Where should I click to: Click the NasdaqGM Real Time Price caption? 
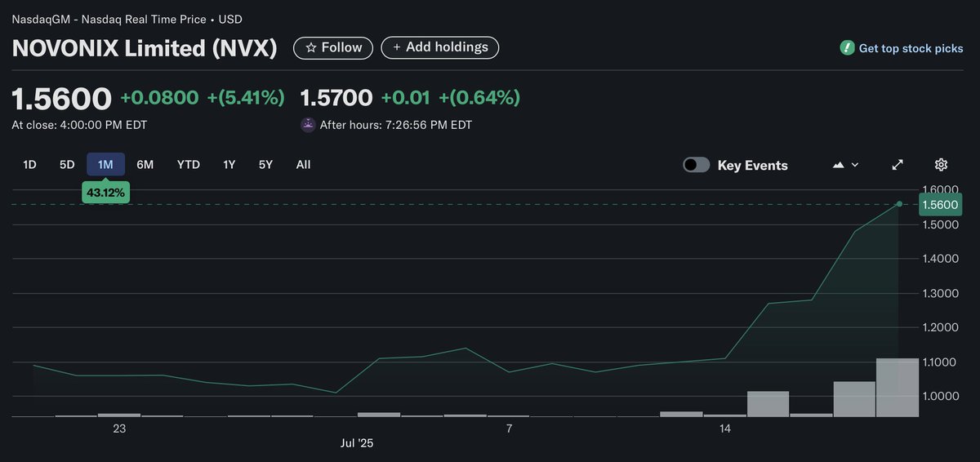127,19
